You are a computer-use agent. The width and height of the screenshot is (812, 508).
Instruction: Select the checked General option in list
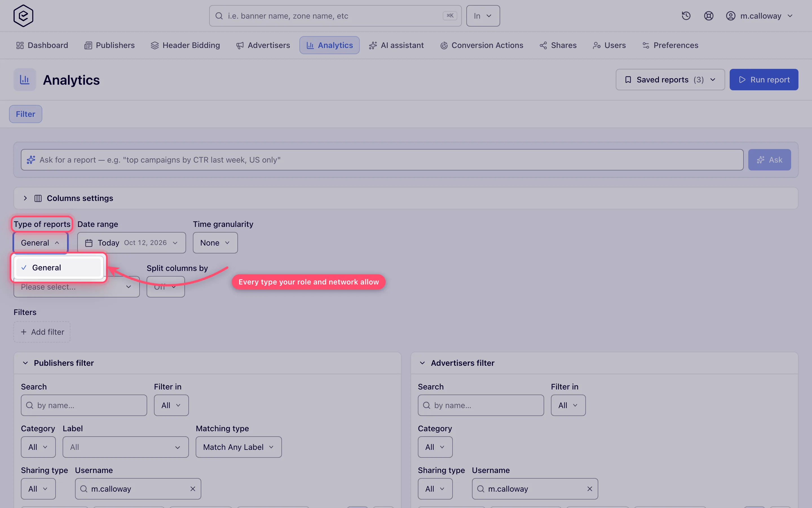(58, 268)
